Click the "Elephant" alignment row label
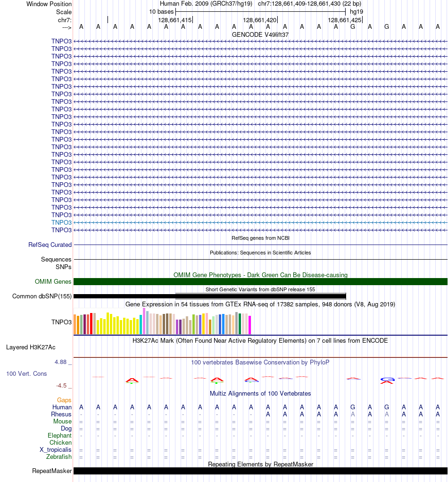448x482 pixels. 59,436
